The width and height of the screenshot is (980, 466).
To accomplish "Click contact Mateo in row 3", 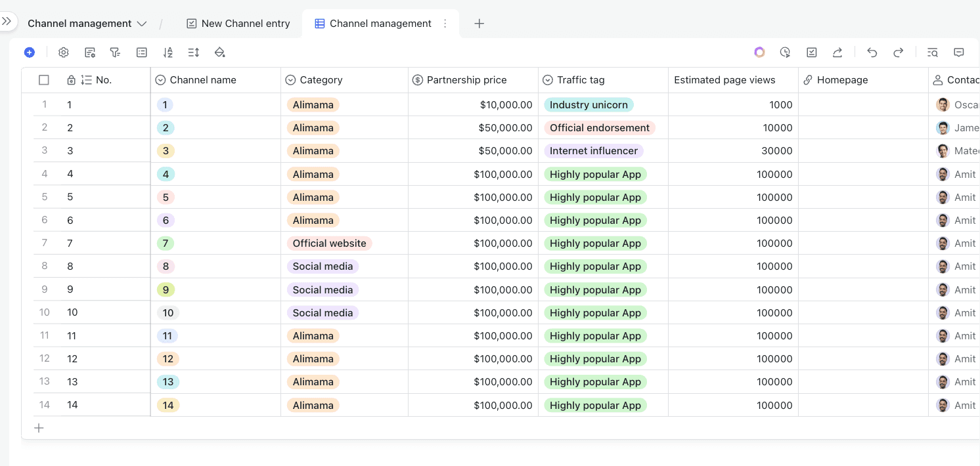I will coord(958,151).
